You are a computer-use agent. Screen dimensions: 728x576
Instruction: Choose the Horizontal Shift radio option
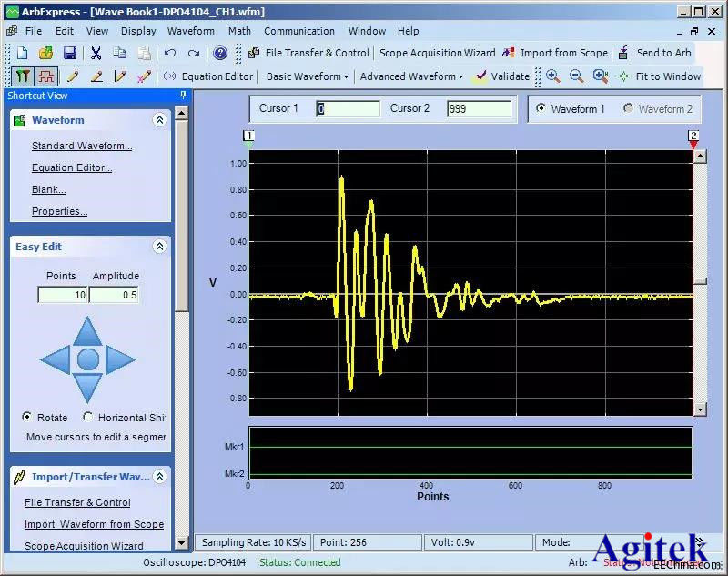87,417
